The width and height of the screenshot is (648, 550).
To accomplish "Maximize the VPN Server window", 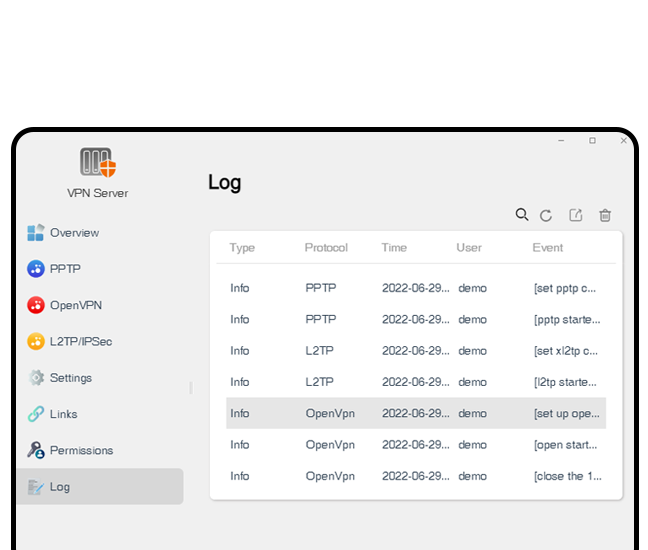I will (x=592, y=141).
